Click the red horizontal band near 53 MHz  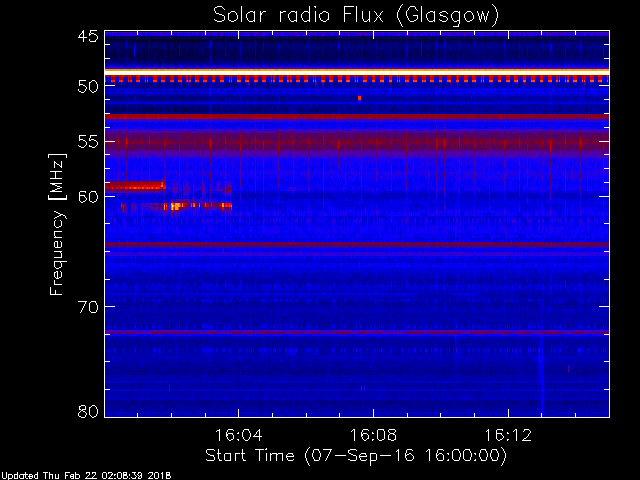tap(357, 117)
